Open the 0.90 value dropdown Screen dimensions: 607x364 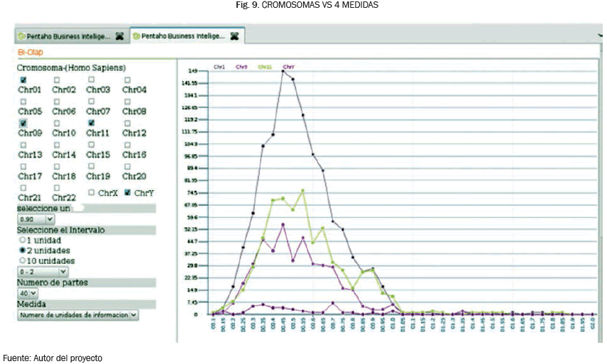36,220
